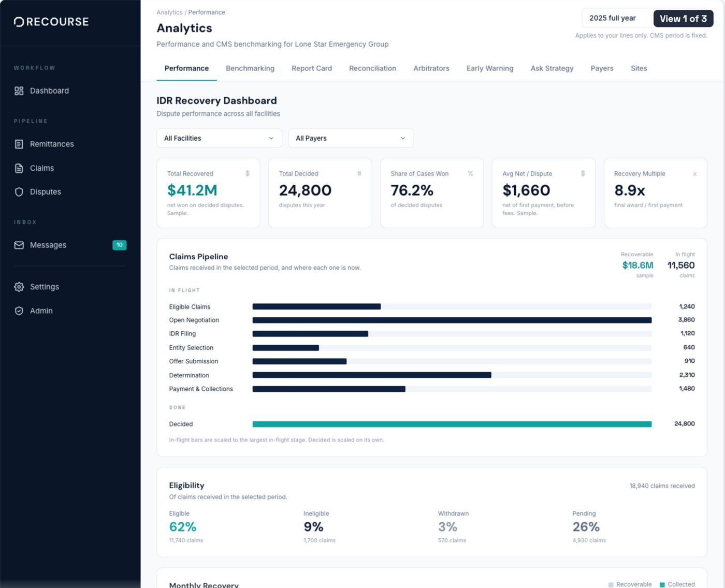View the Payers tab
The width and height of the screenshot is (725, 588).
pyautogui.click(x=602, y=68)
